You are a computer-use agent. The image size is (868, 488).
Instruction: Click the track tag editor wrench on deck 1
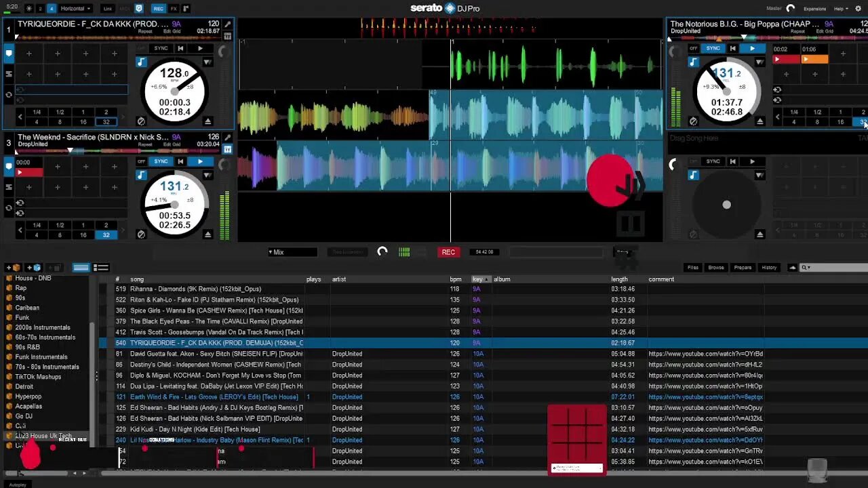(228, 24)
